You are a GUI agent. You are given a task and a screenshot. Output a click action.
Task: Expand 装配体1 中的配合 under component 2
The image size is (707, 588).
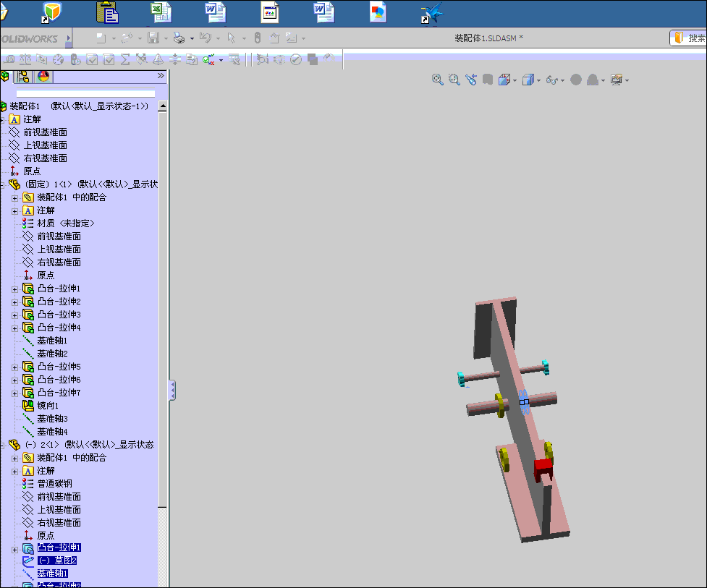[x=15, y=459]
